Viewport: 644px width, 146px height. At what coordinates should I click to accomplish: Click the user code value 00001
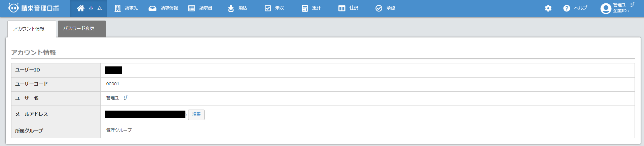pos(113,84)
